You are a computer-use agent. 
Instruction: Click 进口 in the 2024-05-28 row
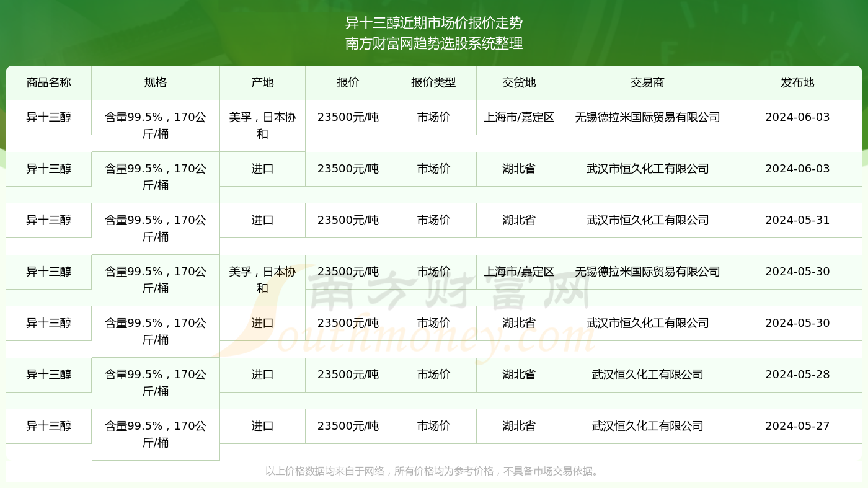(x=263, y=375)
